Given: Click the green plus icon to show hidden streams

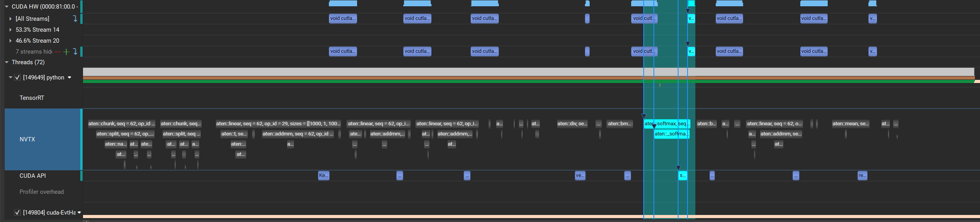Looking at the screenshot, I should (x=66, y=52).
